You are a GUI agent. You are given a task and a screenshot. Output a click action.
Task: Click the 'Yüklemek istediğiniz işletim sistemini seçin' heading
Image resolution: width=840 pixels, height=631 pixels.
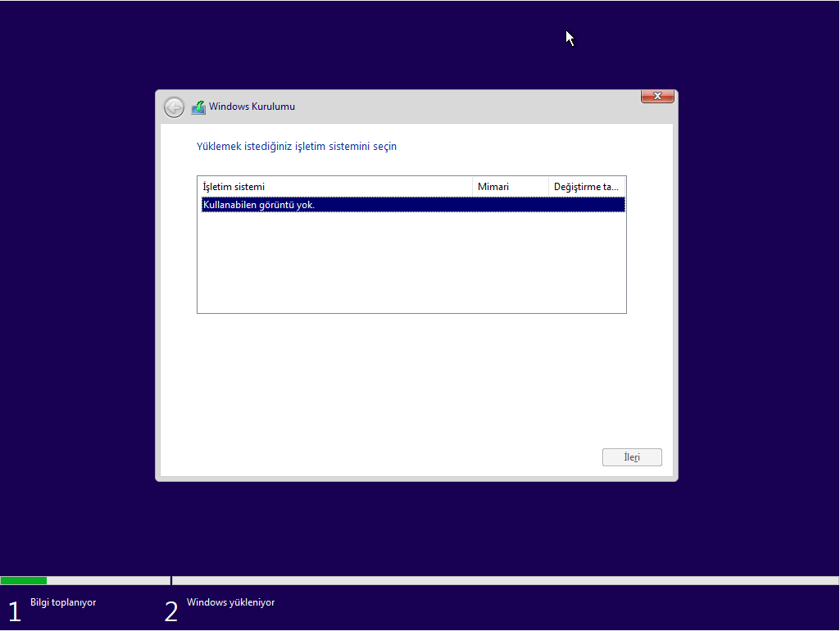point(296,146)
